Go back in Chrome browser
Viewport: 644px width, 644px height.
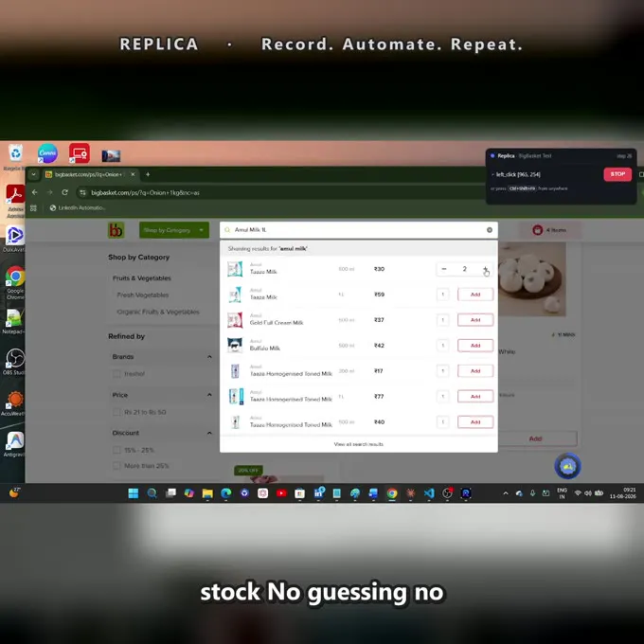coord(34,192)
